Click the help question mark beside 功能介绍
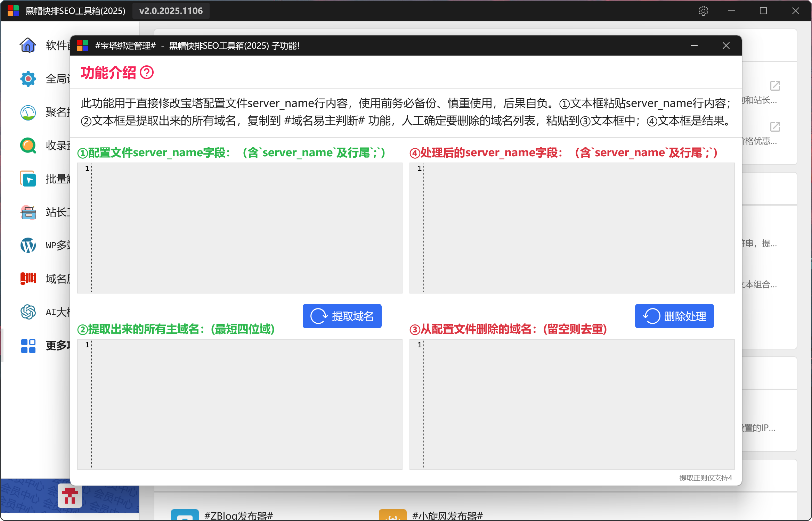Image resolution: width=812 pixels, height=521 pixels. [x=147, y=73]
